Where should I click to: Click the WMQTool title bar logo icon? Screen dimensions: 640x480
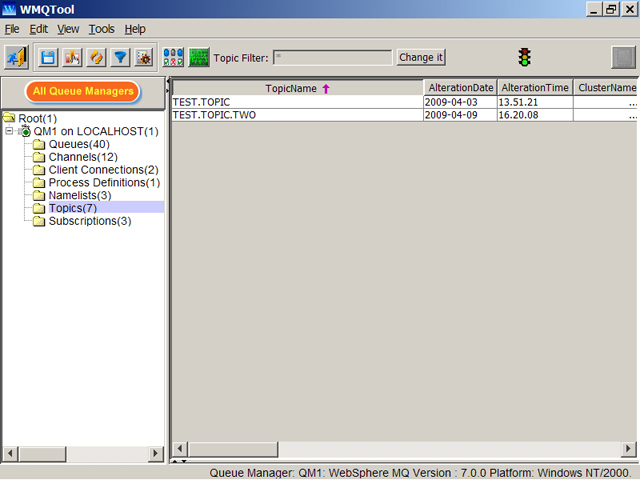[9, 9]
